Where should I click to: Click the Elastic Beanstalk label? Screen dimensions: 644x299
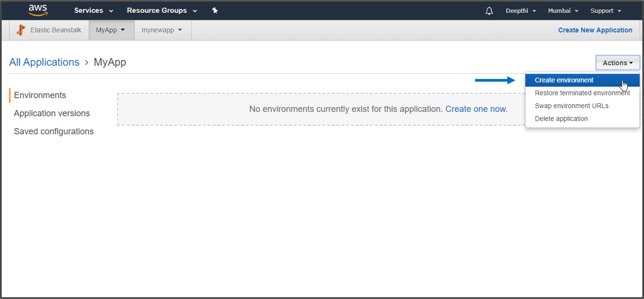click(56, 30)
